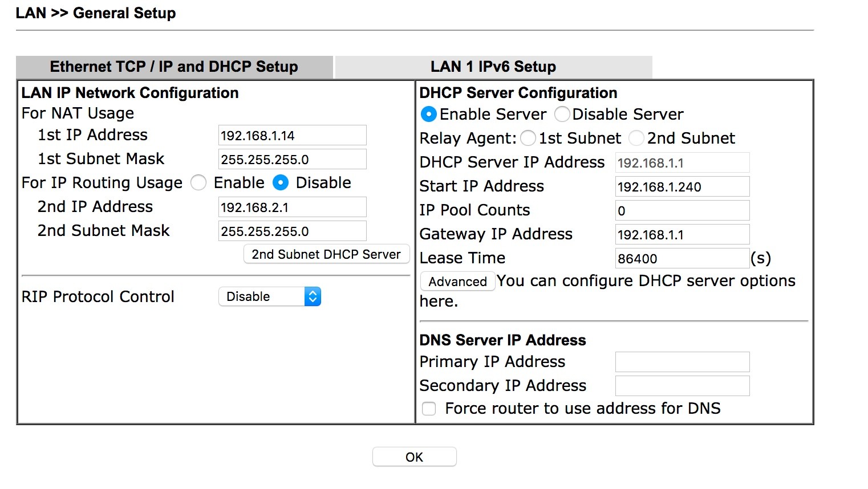Choose 1st Subnet for Relay Agent
This screenshot has width=868, height=489.
(528, 138)
